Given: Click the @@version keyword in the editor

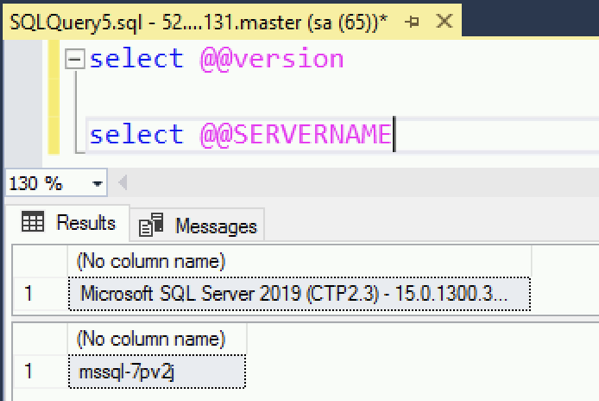Looking at the screenshot, I should click(272, 59).
